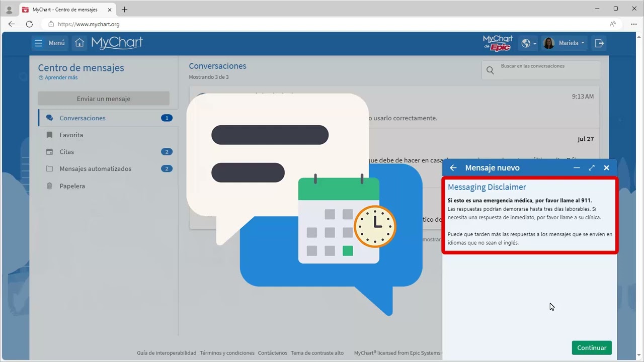Toggle the read aloud icon
644x362 pixels.
(613, 24)
